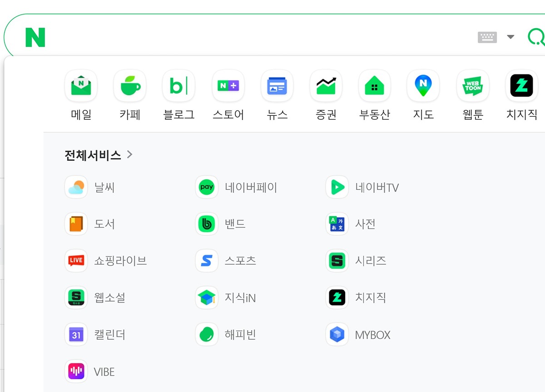
Task: Toggle the on-screen keyboard input tool
Action: tap(487, 37)
